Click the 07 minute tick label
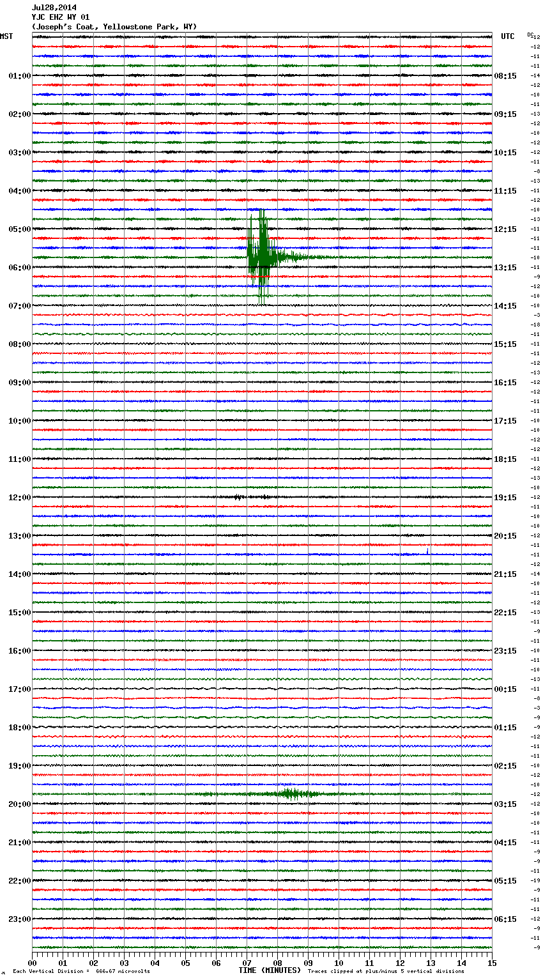Image resolution: width=543 pixels, height=980 pixels. [x=247, y=963]
